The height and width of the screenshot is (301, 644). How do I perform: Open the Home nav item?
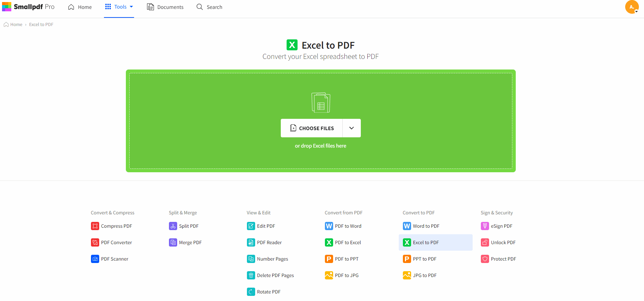click(x=80, y=7)
